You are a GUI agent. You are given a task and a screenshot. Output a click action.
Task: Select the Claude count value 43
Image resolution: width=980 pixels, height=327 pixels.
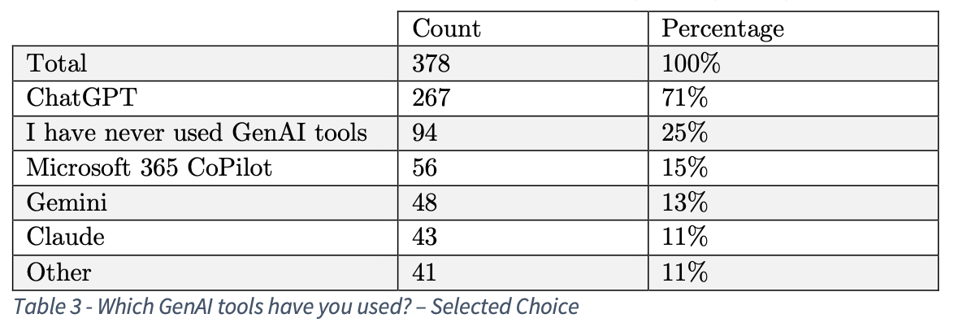tap(425, 238)
